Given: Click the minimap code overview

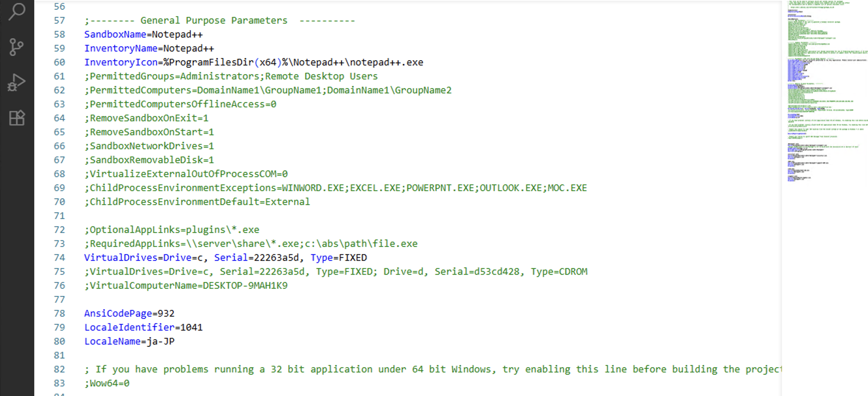Looking at the screenshot, I should pos(826,92).
